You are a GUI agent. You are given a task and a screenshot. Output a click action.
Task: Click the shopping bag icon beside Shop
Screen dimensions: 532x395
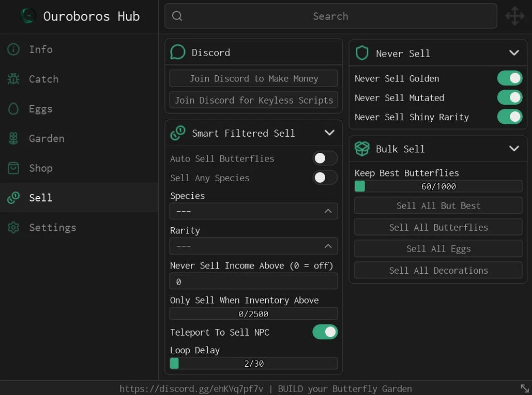tap(13, 168)
